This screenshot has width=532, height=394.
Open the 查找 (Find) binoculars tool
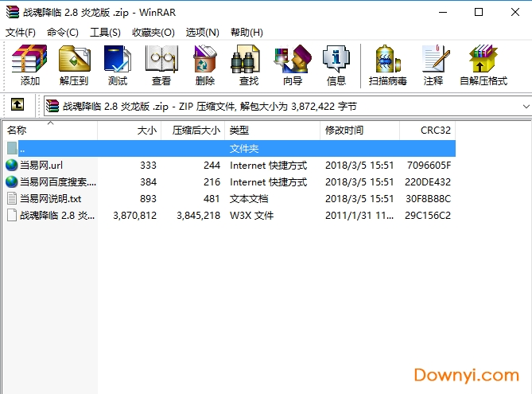[x=249, y=65]
